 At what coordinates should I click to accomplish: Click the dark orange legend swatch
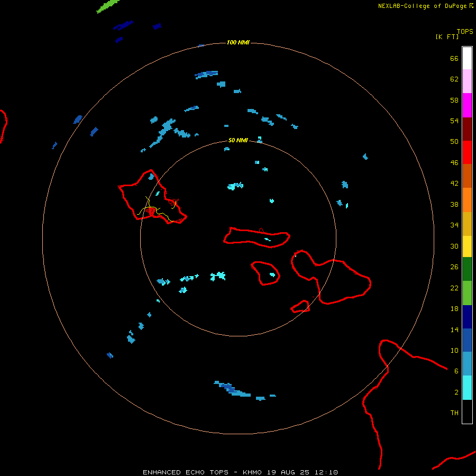467,176
